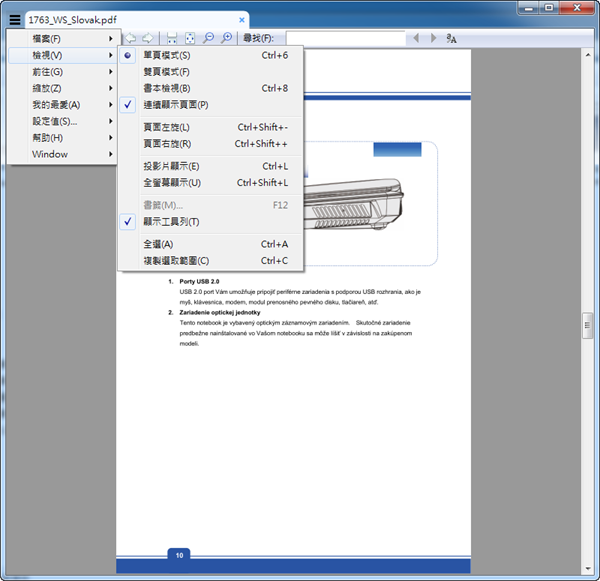The height and width of the screenshot is (581, 600).
Task: Select 單頁模式(S) single page mode
Action: pyautogui.click(x=210, y=55)
